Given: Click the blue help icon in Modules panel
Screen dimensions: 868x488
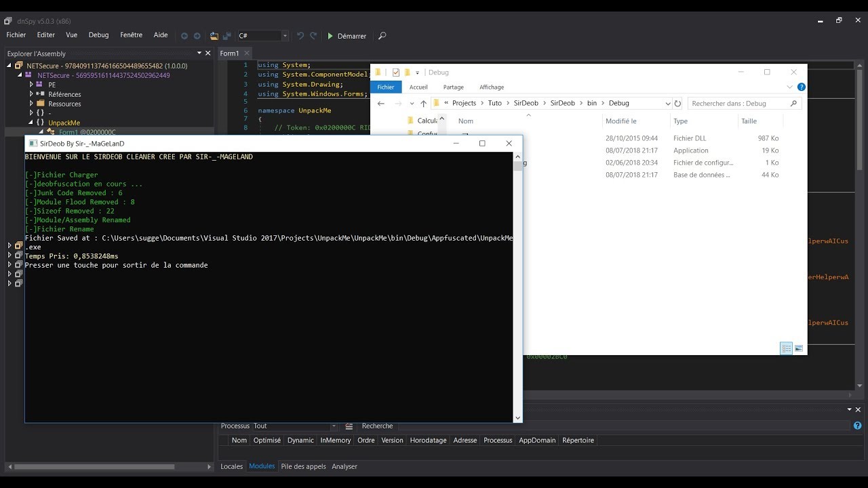Looking at the screenshot, I should (x=857, y=426).
